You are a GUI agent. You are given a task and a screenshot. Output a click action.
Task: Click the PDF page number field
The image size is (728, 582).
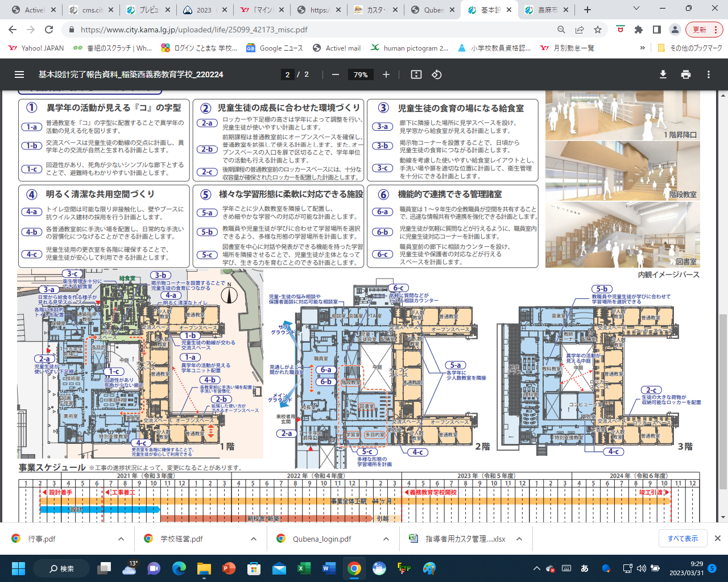pos(288,74)
